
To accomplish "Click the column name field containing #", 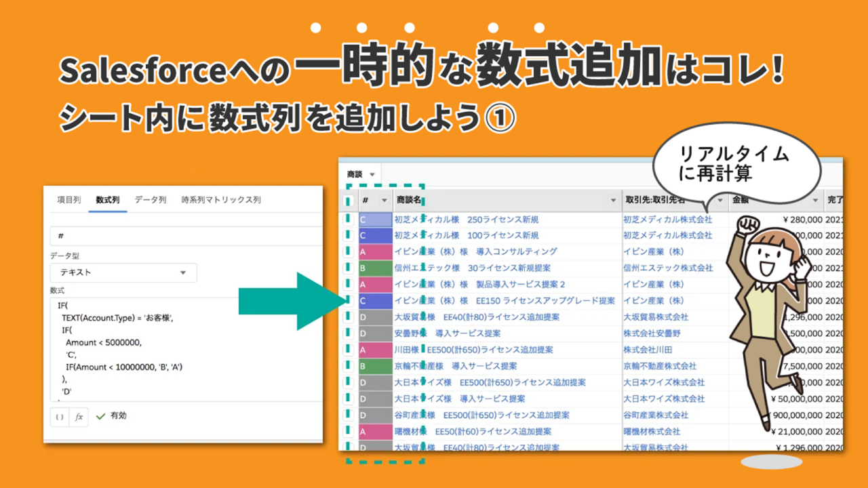I will click(183, 236).
